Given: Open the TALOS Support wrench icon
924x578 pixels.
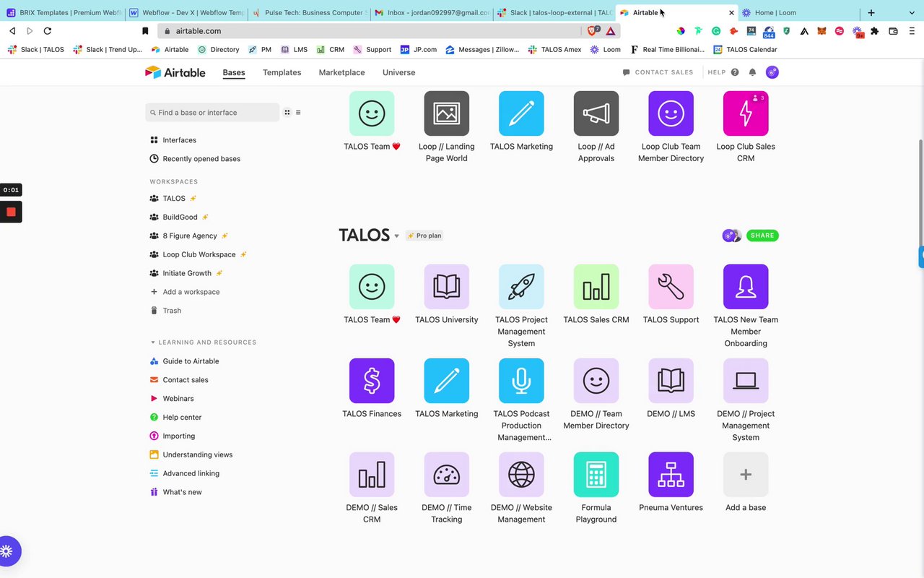Looking at the screenshot, I should 671,287.
